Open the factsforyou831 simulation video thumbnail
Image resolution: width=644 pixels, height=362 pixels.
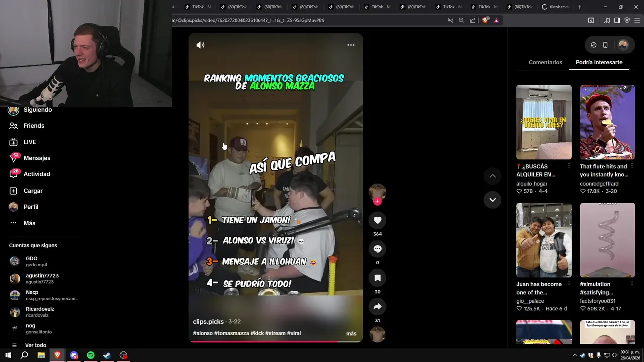point(607,240)
